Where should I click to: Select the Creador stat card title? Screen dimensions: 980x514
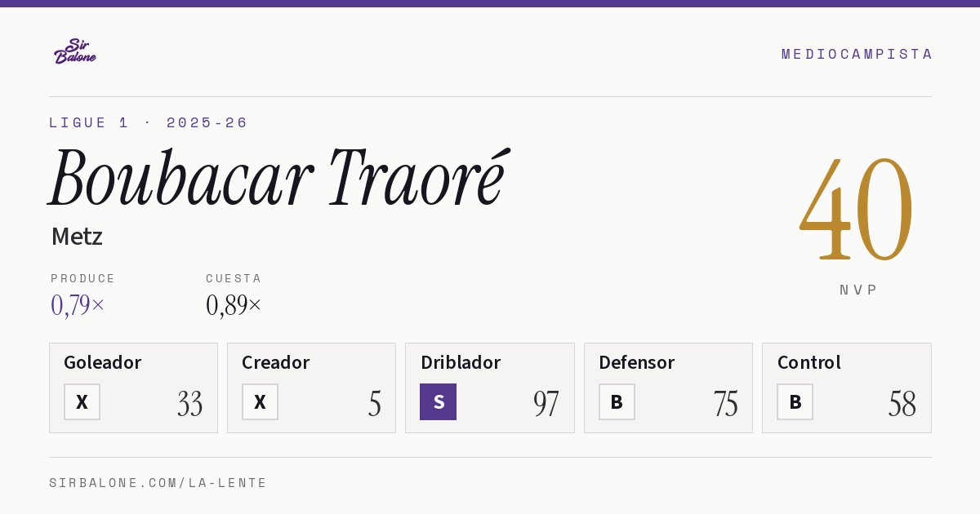click(x=275, y=362)
